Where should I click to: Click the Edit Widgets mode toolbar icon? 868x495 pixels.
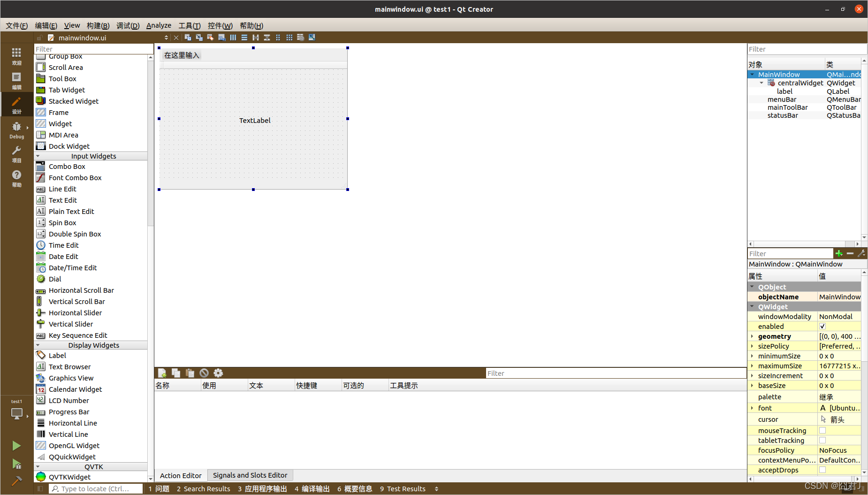(x=188, y=38)
